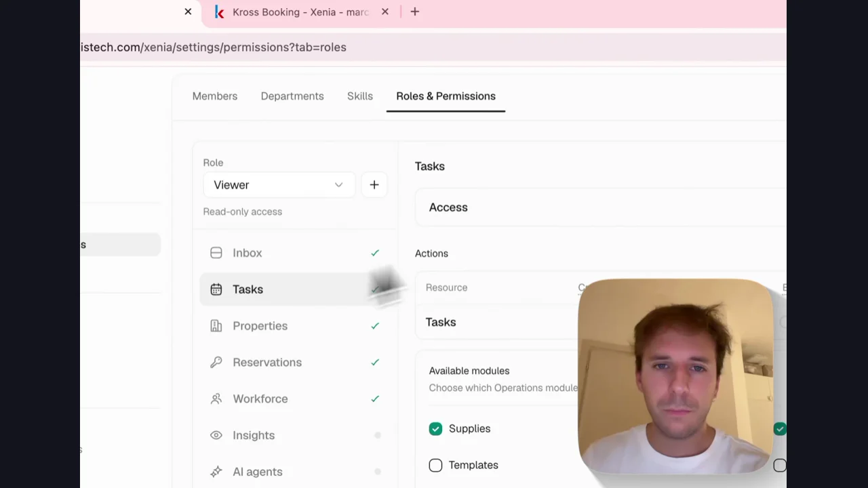Click the grey status dot next to Insights

tap(378, 435)
